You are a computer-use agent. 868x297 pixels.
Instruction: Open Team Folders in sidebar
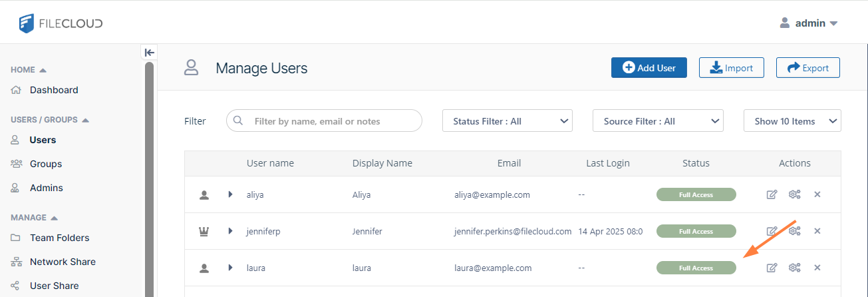coord(59,238)
